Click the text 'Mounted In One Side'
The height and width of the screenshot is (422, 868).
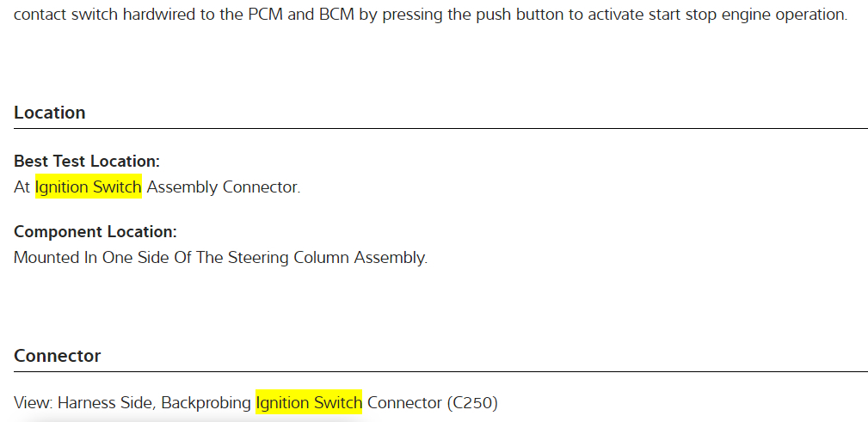click(84, 257)
